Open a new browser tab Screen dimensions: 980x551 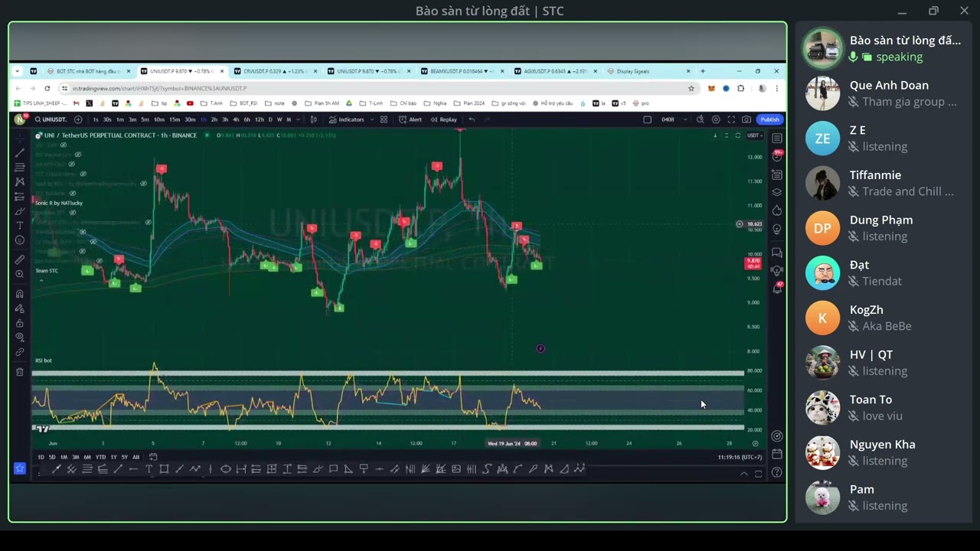pyautogui.click(x=703, y=71)
